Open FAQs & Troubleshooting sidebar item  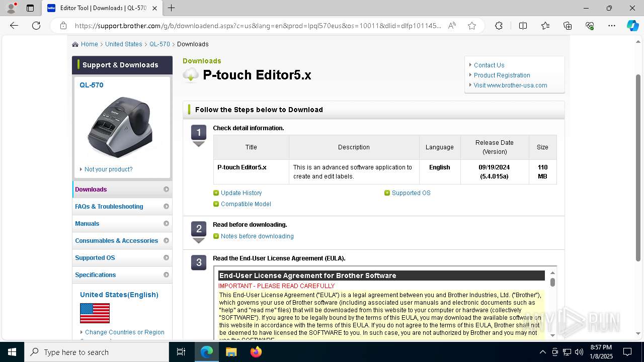coord(122,207)
